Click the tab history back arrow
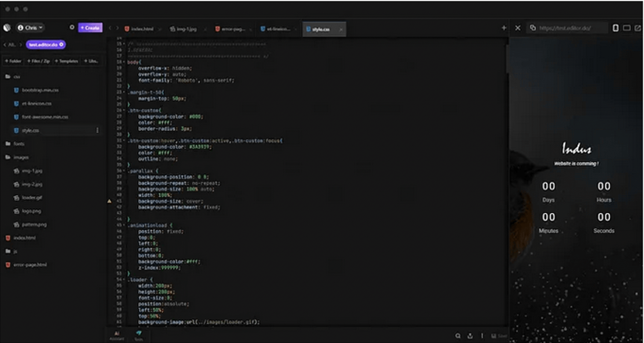 [110, 28]
